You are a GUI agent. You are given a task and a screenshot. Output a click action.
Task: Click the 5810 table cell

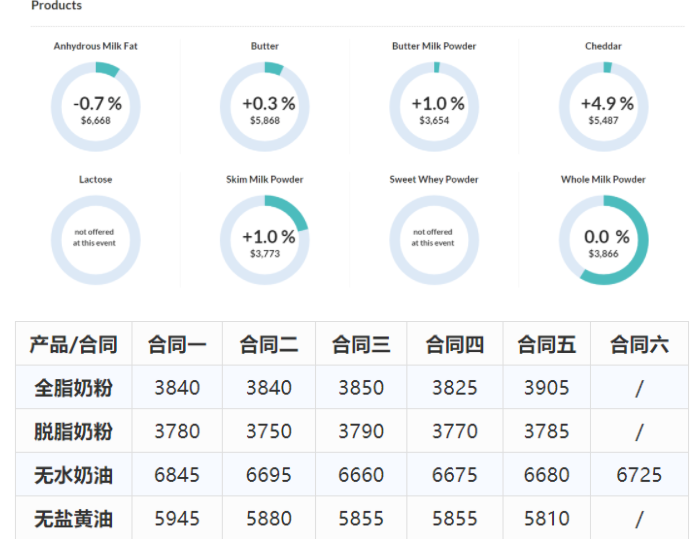(547, 518)
